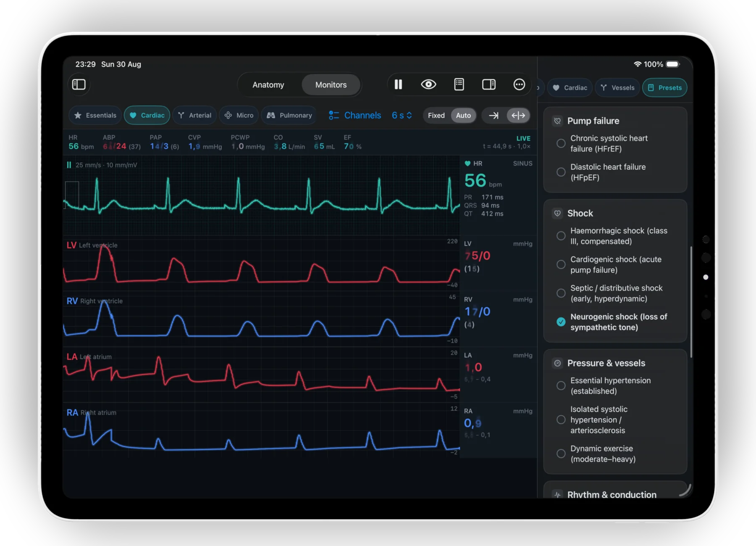This screenshot has height=546, width=756.
Task: Select the Essentials channel group
Action: pos(95,115)
